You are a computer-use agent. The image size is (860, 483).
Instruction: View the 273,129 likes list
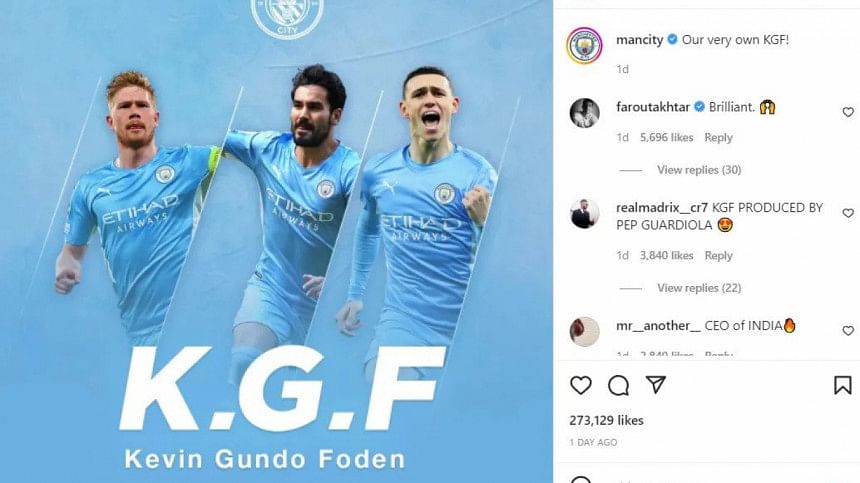607,421
